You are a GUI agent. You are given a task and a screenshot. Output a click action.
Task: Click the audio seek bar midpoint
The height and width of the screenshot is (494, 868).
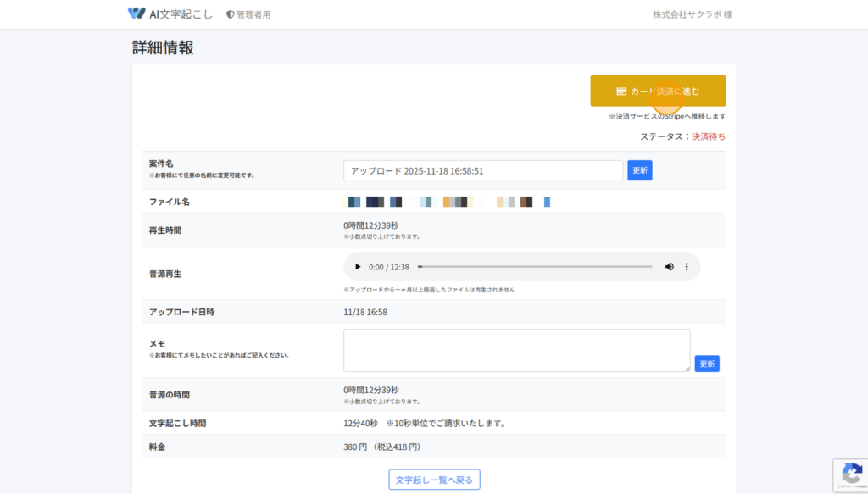click(535, 267)
